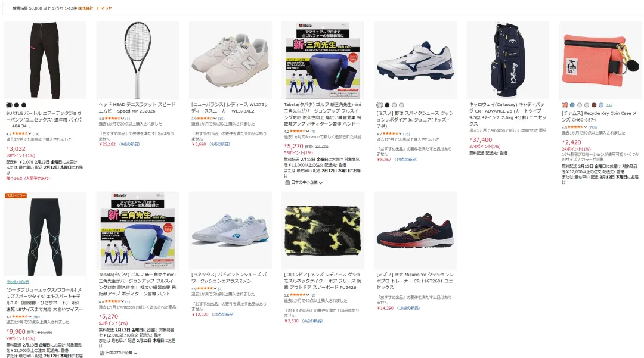Click the star rating of Chums Key Coin Case
This screenshot has height=358, width=644.
tap(575, 127)
